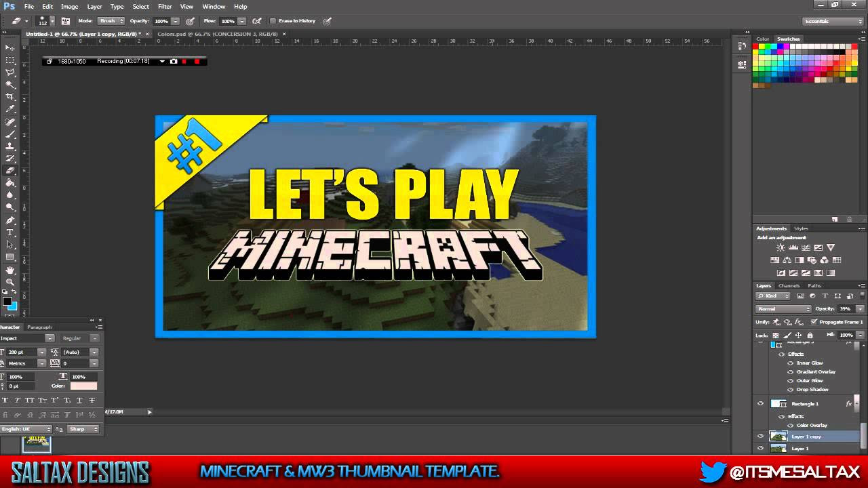
Task: Open the brush panel toggle icon
Action: click(x=65, y=21)
